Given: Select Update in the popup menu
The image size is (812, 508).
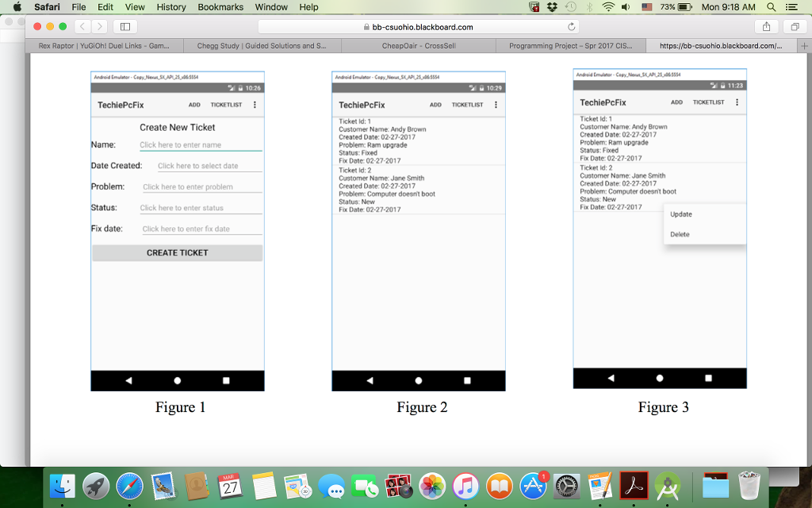Looking at the screenshot, I should [x=680, y=214].
